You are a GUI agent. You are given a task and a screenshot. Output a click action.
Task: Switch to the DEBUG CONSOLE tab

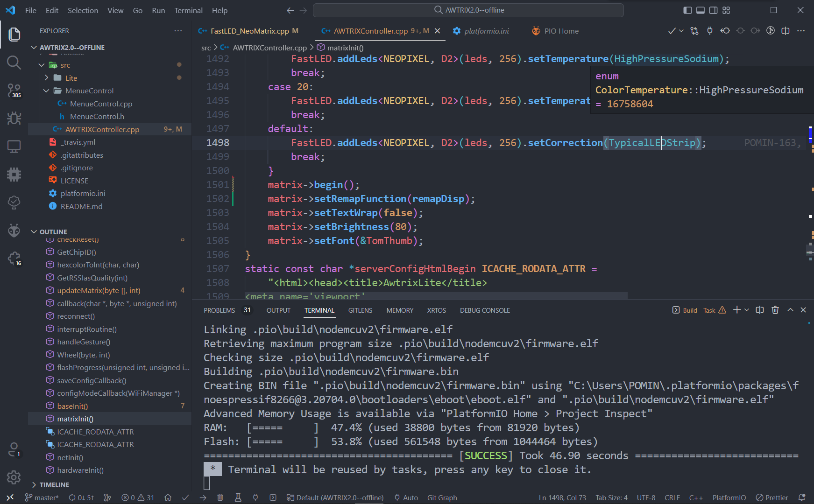tap(485, 310)
